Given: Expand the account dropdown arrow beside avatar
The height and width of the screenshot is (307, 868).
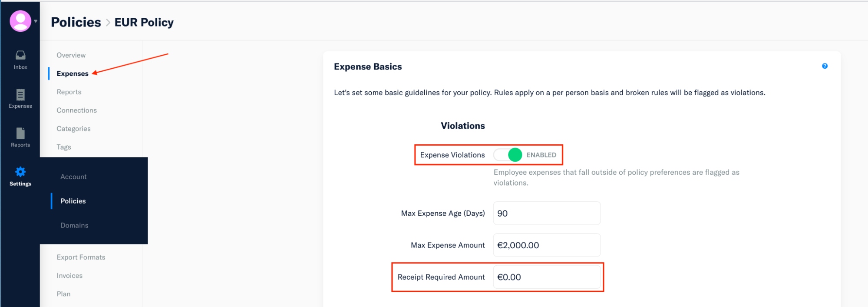Looking at the screenshot, I should (x=36, y=21).
